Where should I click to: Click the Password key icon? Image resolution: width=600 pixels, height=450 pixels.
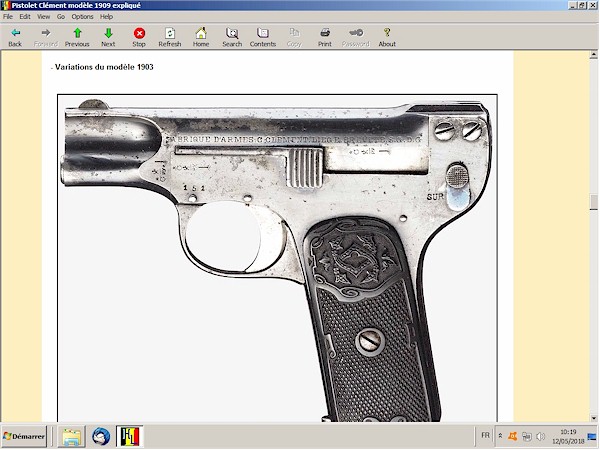pos(355,37)
